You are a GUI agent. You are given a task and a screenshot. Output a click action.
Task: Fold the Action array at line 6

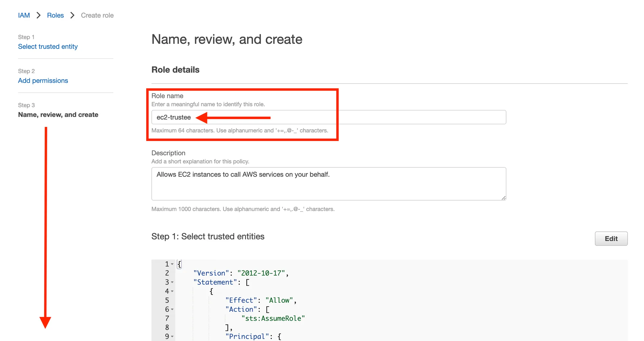172,309
